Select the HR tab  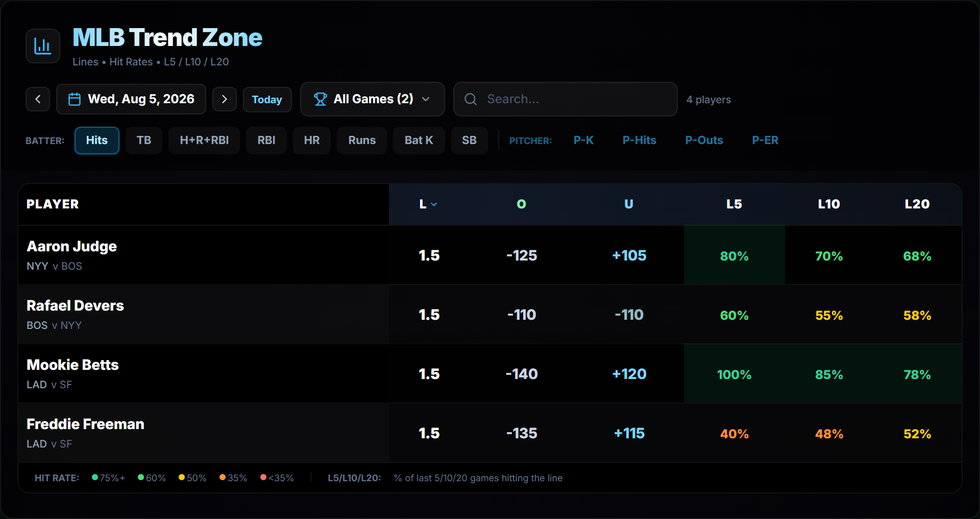[312, 140]
